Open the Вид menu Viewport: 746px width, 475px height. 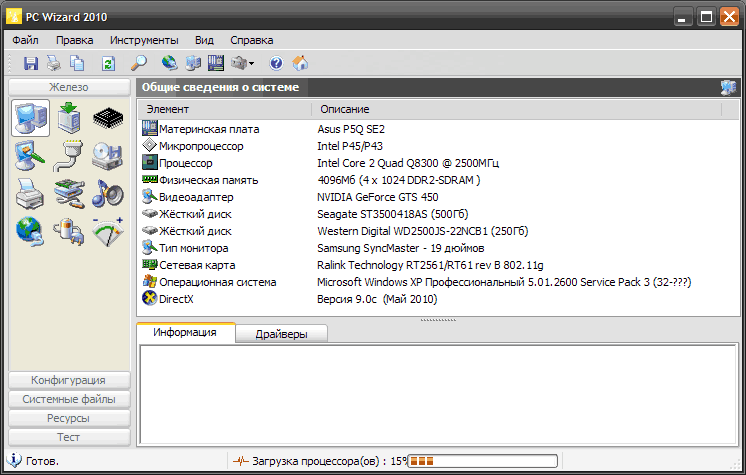pyautogui.click(x=204, y=40)
